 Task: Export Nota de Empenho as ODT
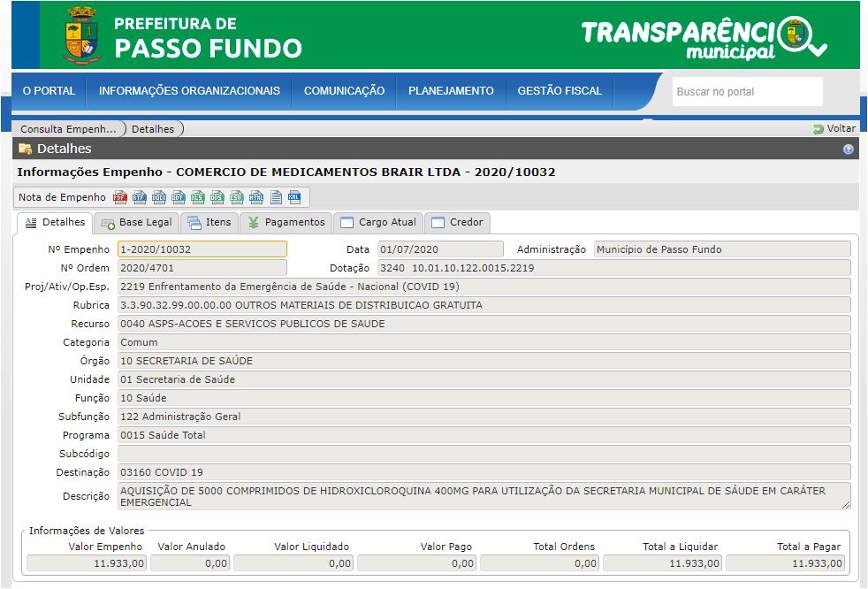click(178, 197)
